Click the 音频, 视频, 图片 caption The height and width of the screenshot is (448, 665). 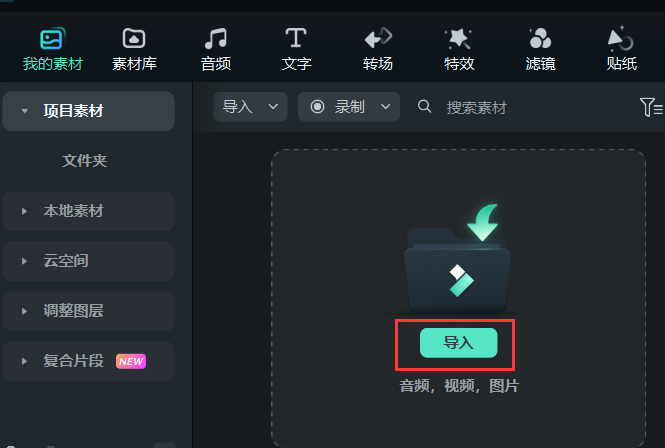click(459, 386)
